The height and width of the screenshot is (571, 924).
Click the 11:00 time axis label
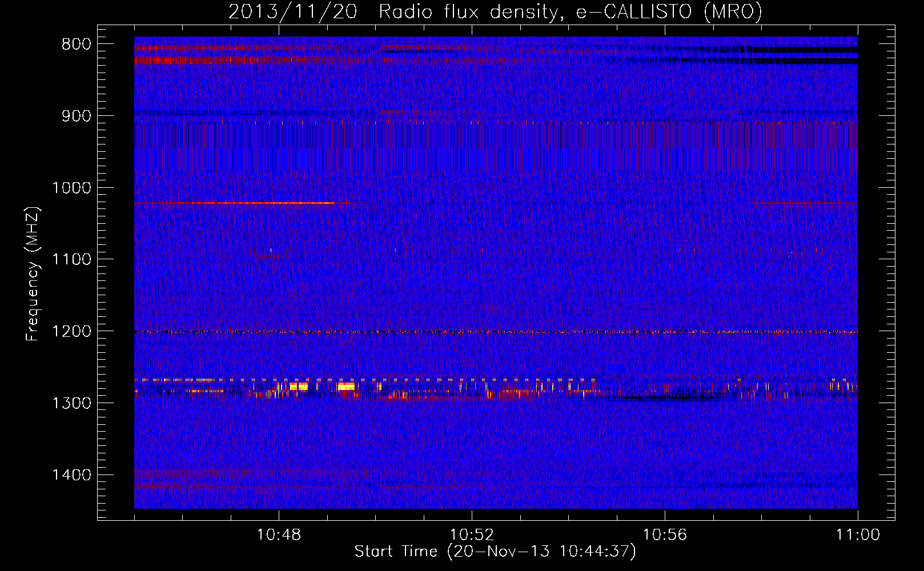[858, 535]
